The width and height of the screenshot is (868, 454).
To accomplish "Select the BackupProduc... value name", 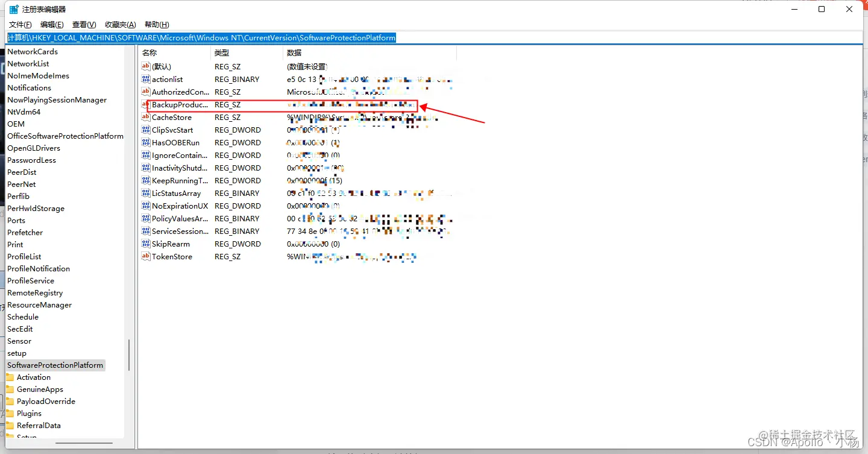I will coord(180,104).
